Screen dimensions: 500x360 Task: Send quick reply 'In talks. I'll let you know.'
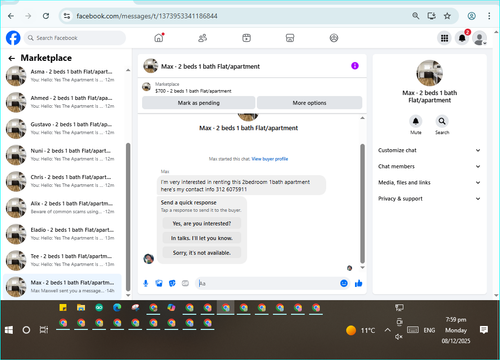[202, 238]
